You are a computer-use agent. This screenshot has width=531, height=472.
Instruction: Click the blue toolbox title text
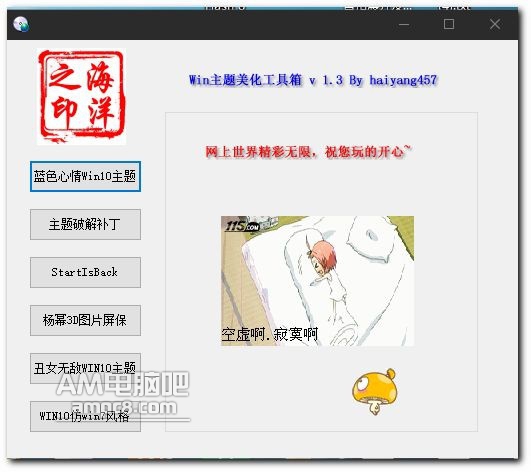[x=313, y=80]
